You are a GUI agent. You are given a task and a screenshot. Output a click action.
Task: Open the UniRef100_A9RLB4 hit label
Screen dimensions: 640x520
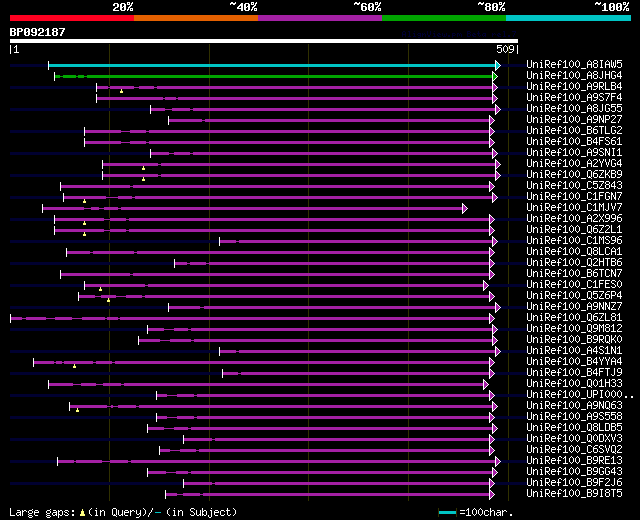point(574,86)
